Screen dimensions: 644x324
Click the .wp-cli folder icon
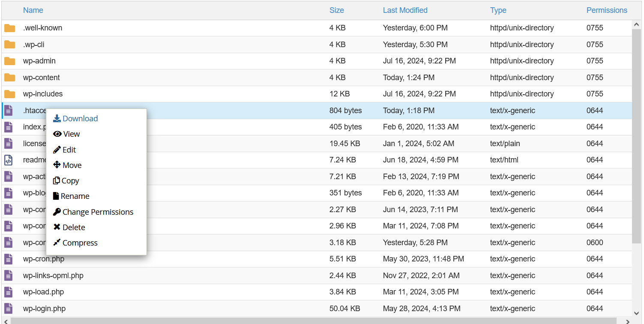9,45
